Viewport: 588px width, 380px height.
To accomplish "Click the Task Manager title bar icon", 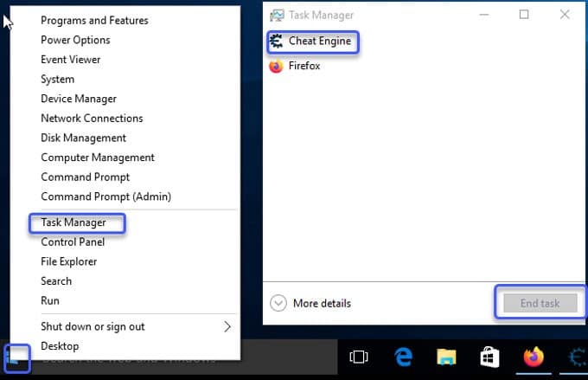I will [277, 16].
